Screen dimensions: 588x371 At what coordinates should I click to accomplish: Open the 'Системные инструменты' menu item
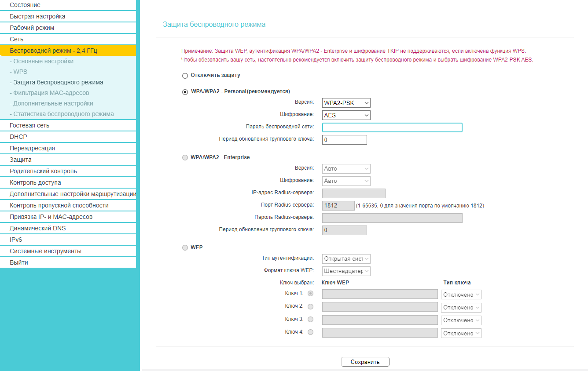(x=68, y=251)
